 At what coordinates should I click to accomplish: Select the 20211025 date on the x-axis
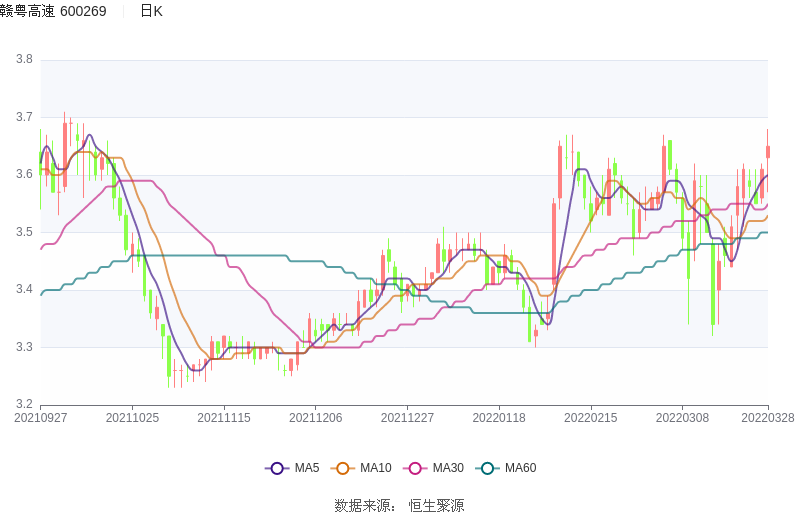[x=132, y=418]
